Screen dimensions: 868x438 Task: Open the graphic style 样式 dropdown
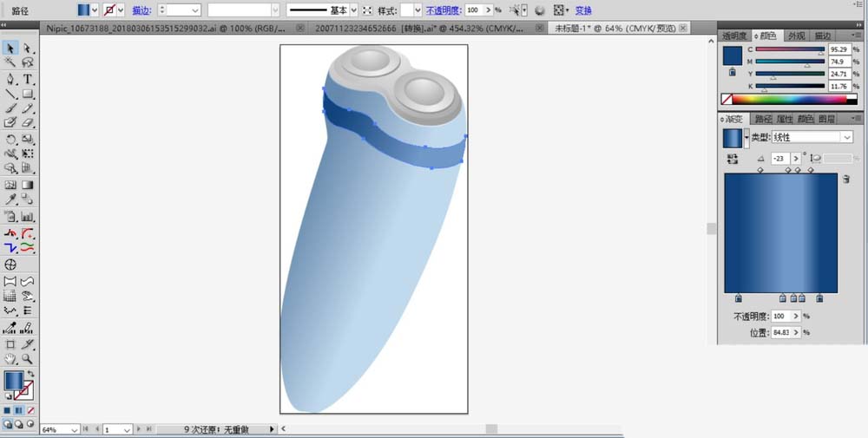pyautogui.click(x=418, y=10)
